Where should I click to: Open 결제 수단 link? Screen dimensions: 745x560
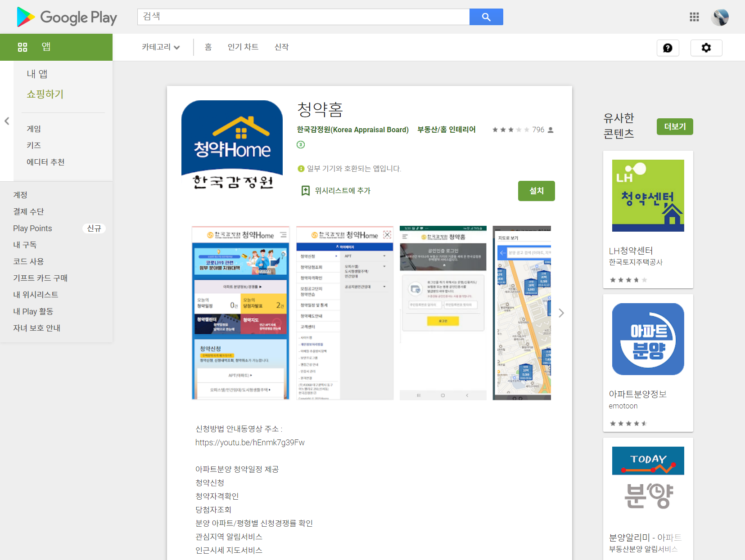click(28, 211)
